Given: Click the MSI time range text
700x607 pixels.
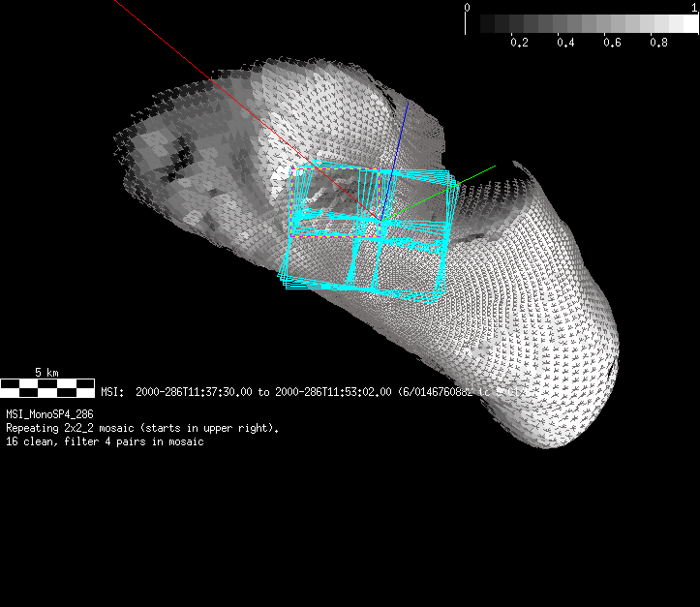Looking at the screenshot, I should pos(313,392).
